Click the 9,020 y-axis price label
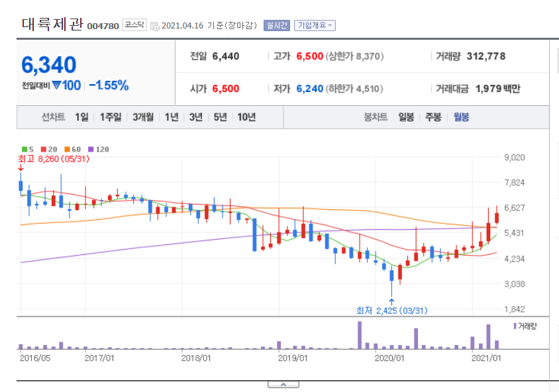This screenshot has height=392, width=559. click(515, 158)
